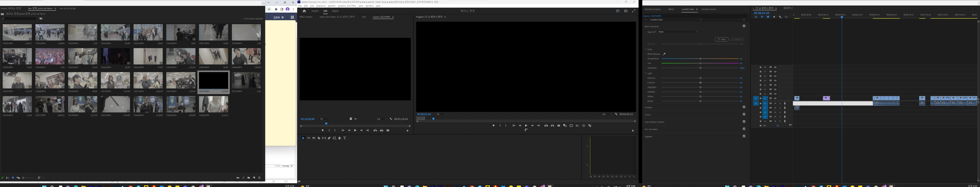This screenshot has height=187, width=980.
Task: Adjust Temperature slider handle
Action: pos(700,59)
